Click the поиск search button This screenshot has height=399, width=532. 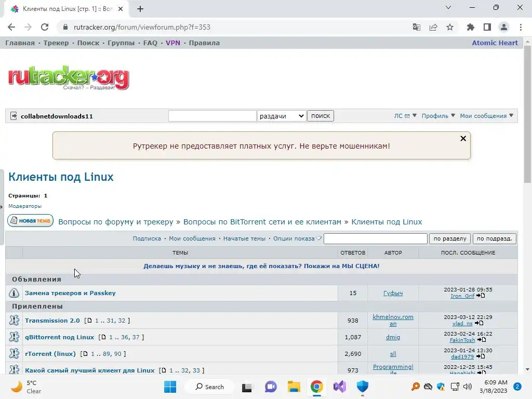(320, 116)
